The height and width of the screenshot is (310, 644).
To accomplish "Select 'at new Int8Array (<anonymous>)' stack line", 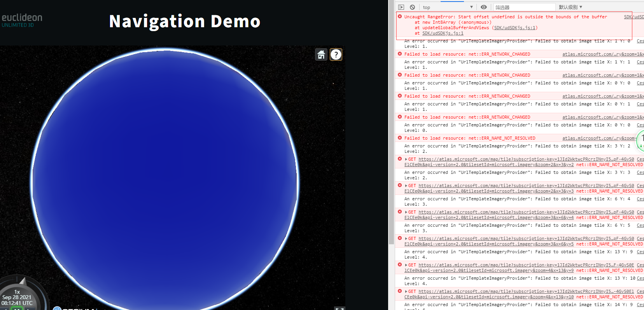I will point(453,22).
